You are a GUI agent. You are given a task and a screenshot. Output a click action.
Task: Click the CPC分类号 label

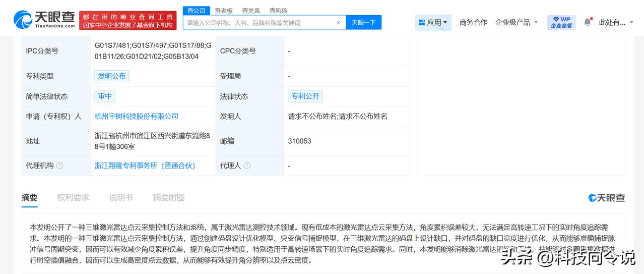tap(238, 51)
